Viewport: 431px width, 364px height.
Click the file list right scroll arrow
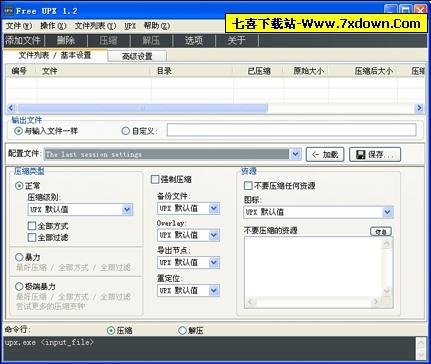pos(419,108)
